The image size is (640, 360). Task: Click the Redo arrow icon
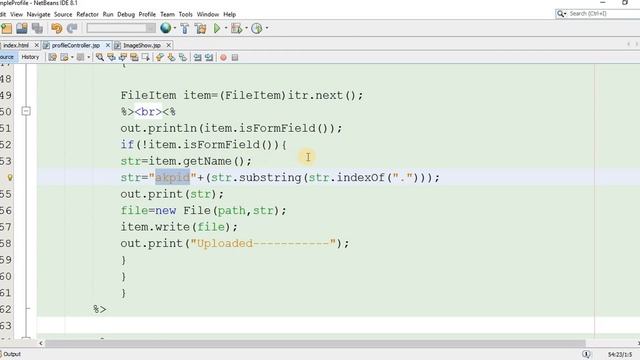(x=72, y=28)
